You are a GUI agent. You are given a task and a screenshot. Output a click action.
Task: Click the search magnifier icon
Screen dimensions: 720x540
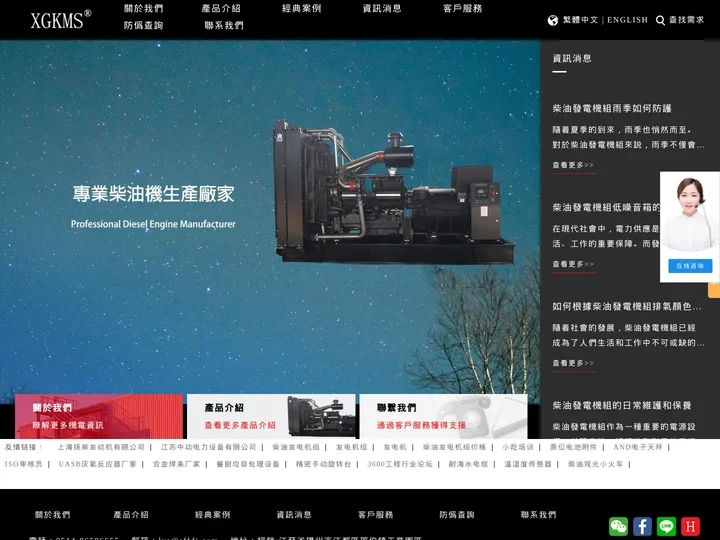(660, 20)
